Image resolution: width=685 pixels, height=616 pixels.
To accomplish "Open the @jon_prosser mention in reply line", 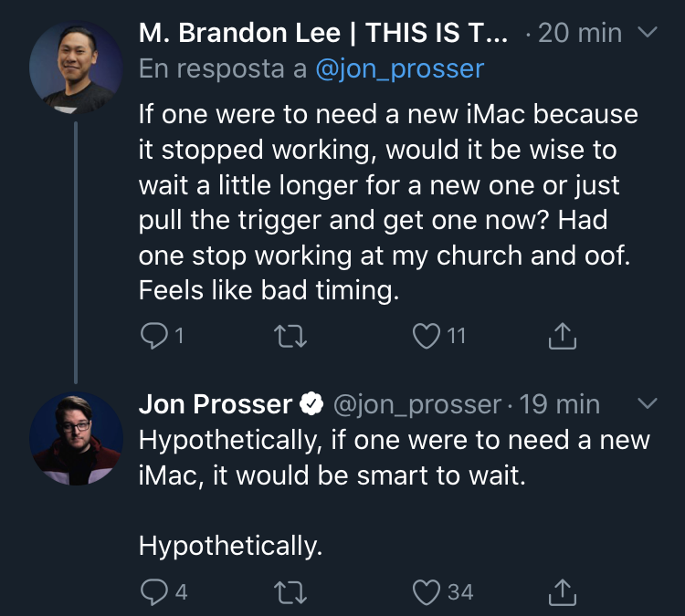I will point(399,68).
